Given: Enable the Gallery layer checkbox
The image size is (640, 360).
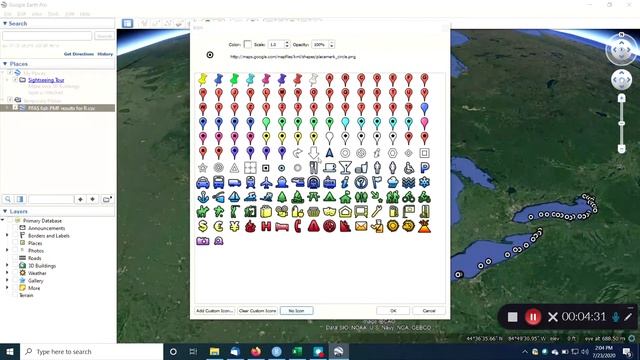Looking at the screenshot, I should tap(15, 280).
